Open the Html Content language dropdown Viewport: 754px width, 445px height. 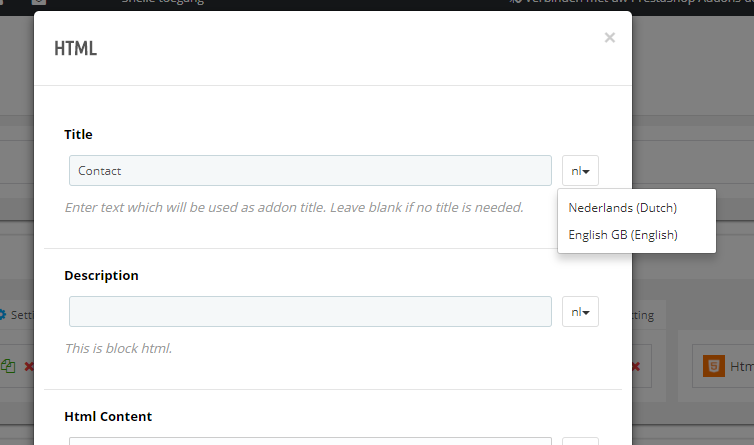coord(580,441)
